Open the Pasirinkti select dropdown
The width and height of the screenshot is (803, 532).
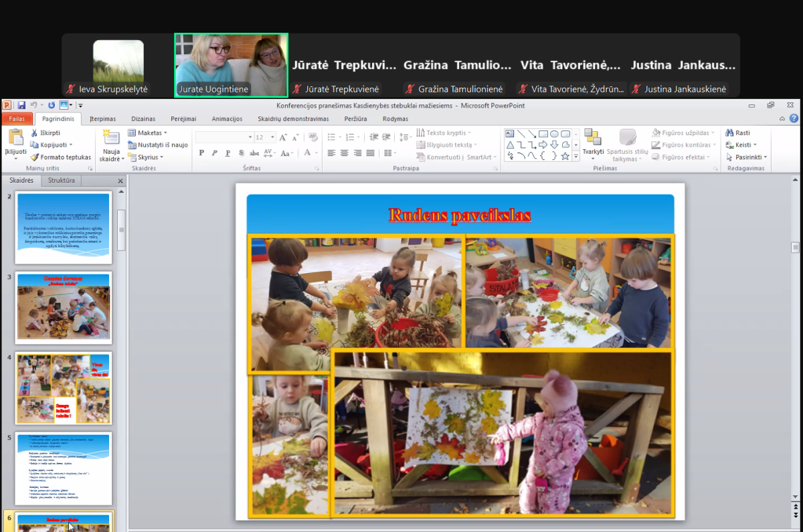(747, 157)
